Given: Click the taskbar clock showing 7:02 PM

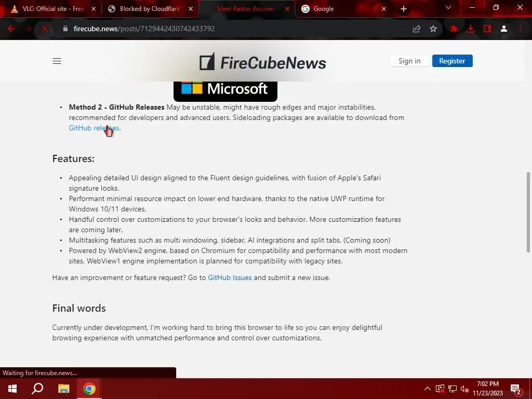Looking at the screenshot, I should (x=487, y=389).
